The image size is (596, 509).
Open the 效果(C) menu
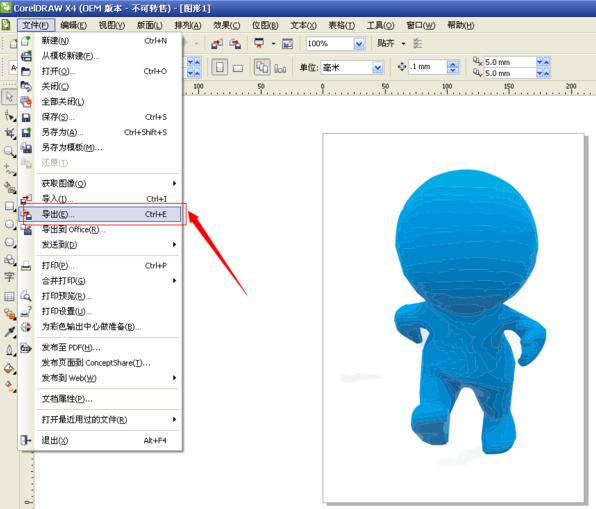point(227,25)
